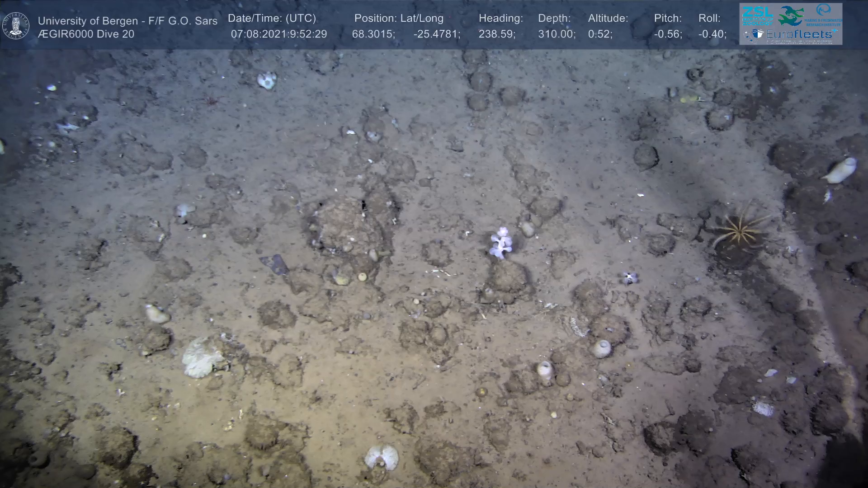Click the longitude value -25.4781
This screenshot has height=488, width=868.
click(436, 34)
